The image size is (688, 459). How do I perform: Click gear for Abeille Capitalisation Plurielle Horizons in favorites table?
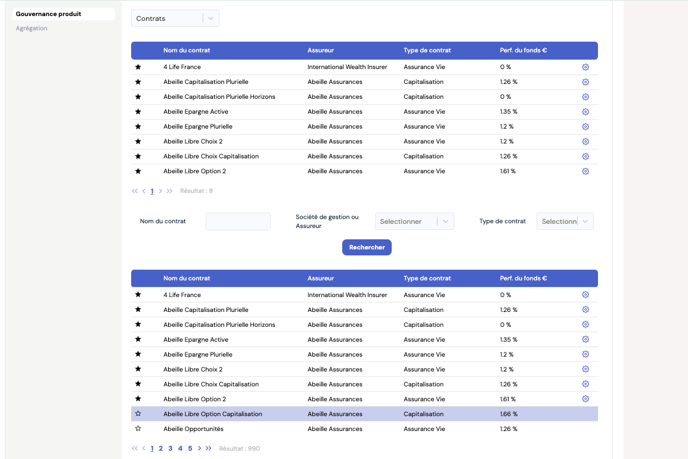point(585,97)
